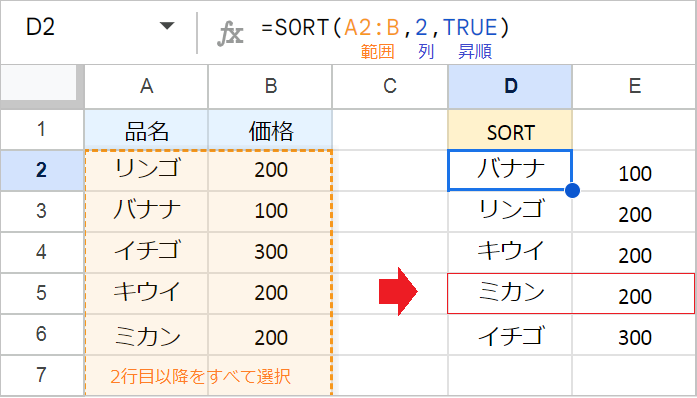Screen dimensions: 697x398
Task: Click empty cell C1
Action: [x=390, y=129]
